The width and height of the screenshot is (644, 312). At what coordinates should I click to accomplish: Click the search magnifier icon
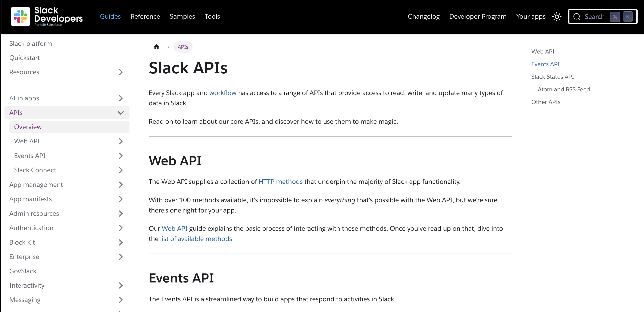pos(577,16)
